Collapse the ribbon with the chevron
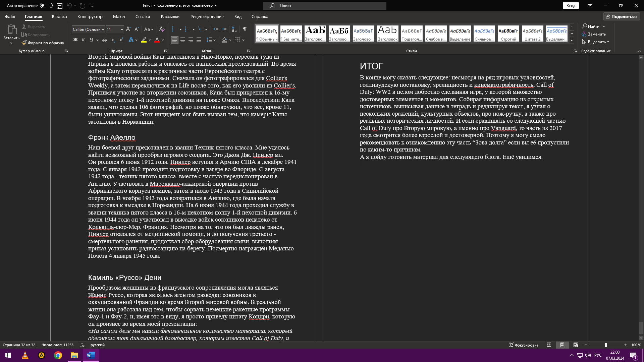The width and height of the screenshot is (644, 362). click(x=639, y=51)
